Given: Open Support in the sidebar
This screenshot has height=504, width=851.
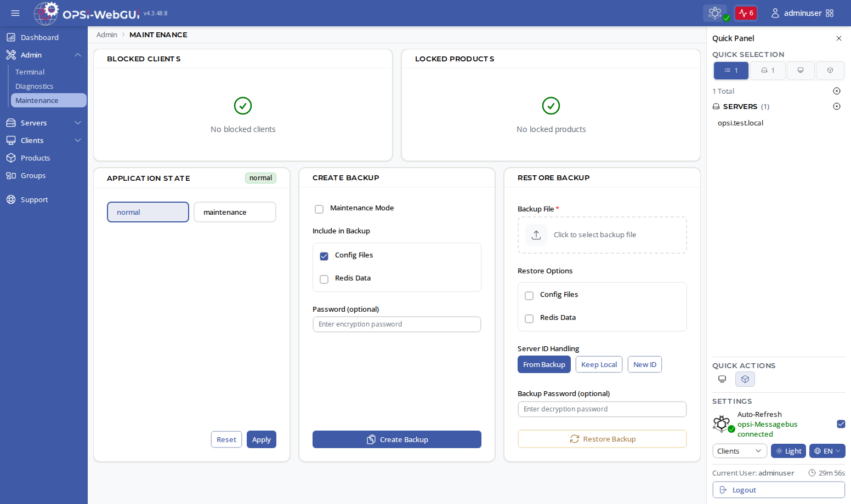Looking at the screenshot, I should (x=44, y=199).
